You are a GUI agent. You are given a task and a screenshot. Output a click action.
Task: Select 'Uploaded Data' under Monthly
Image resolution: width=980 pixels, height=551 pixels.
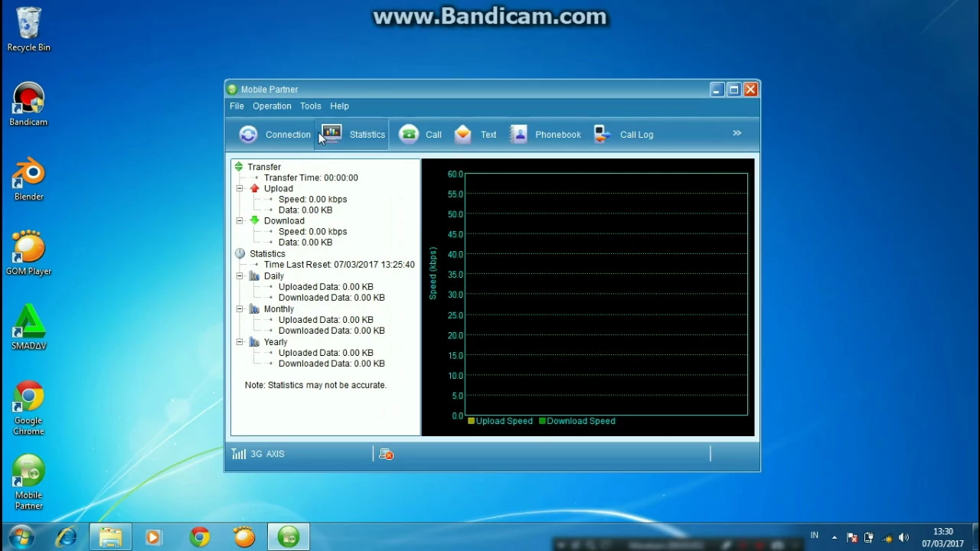click(x=326, y=320)
